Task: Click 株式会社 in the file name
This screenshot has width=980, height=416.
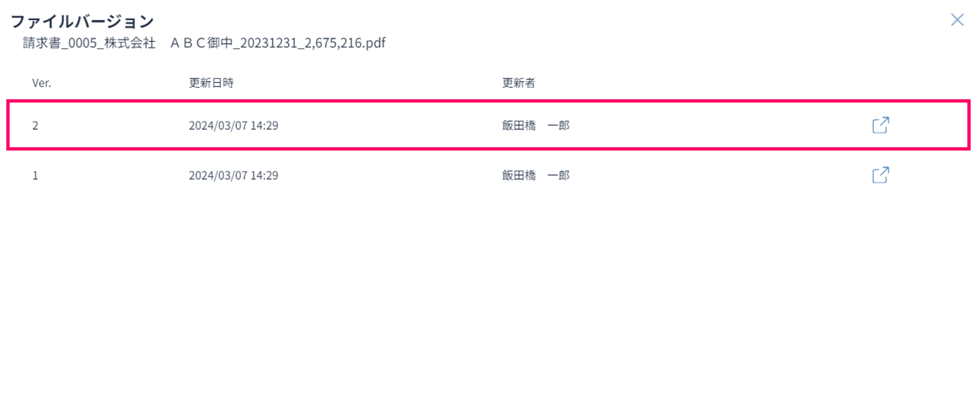Action: (130, 43)
